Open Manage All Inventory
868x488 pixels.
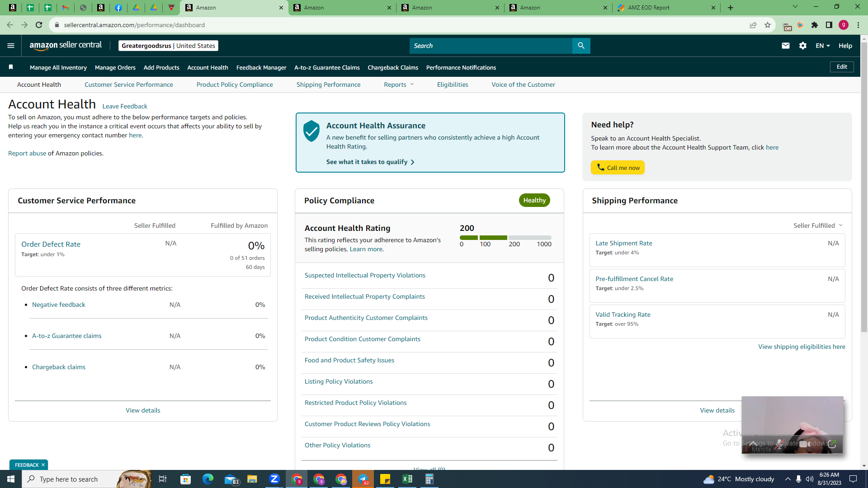click(58, 67)
